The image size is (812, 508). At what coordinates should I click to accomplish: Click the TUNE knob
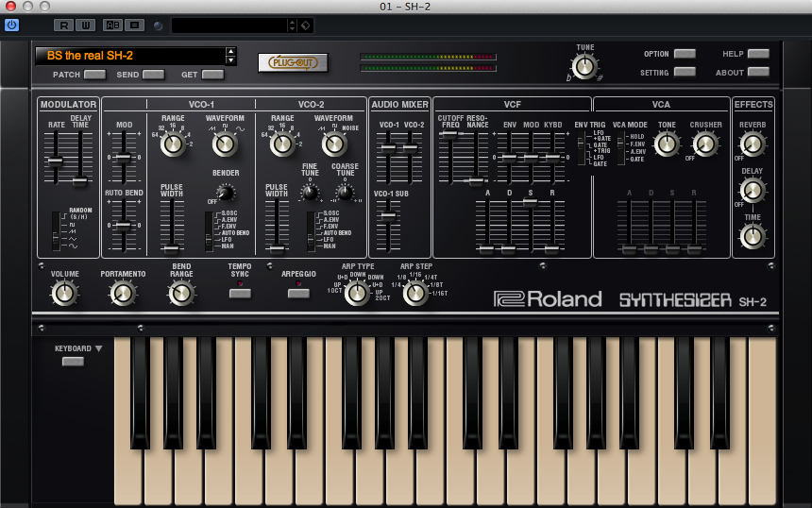pyautogui.click(x=584, y=67)
